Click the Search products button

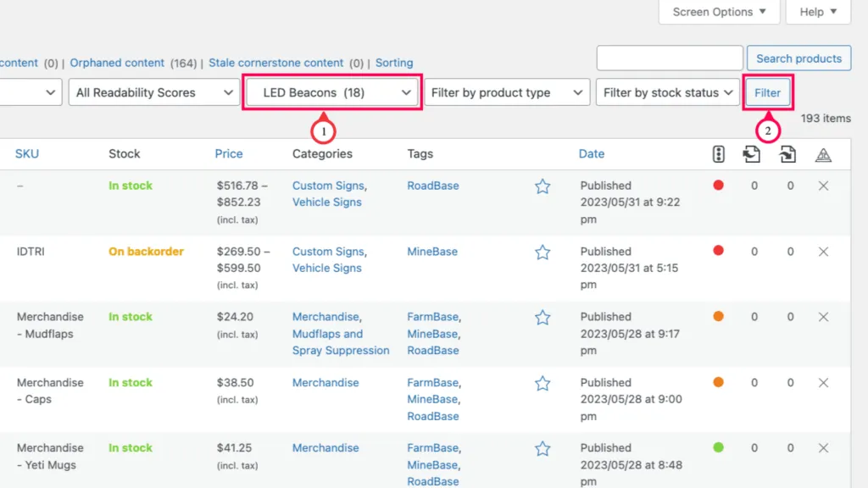[x=798, y=58]
